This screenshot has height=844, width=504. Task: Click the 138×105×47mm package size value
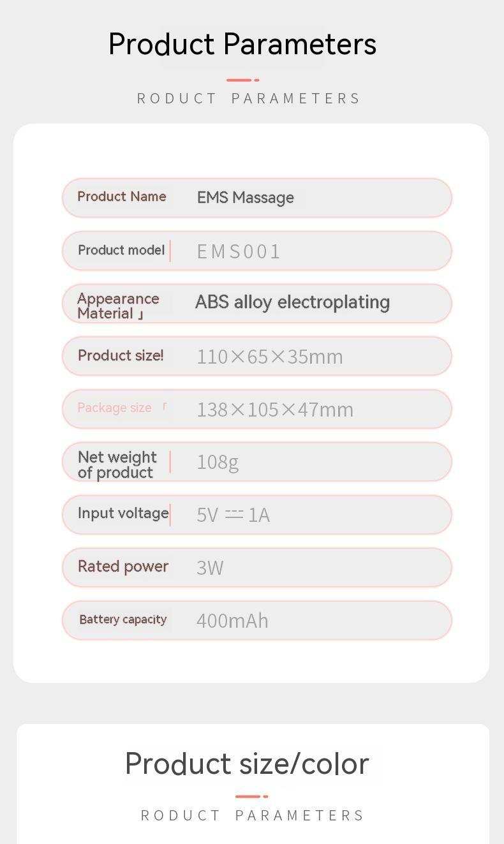(274, 410)
